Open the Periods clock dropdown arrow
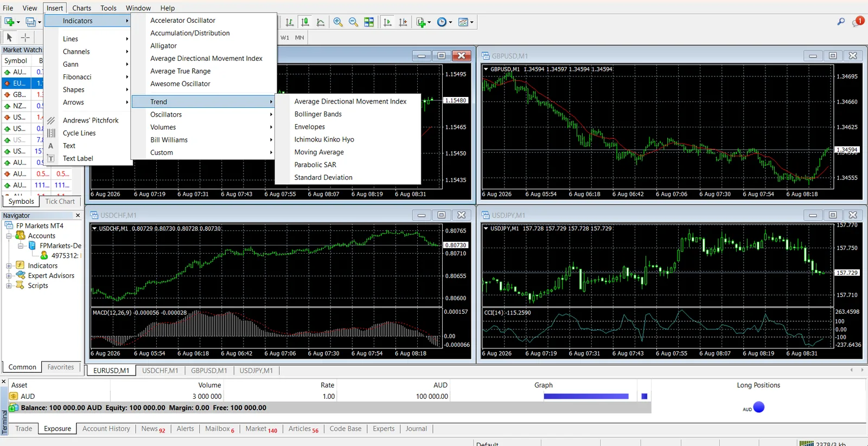The width and height of the screenshot is (868, 446). pyautogui.click(x=450, y=22)
